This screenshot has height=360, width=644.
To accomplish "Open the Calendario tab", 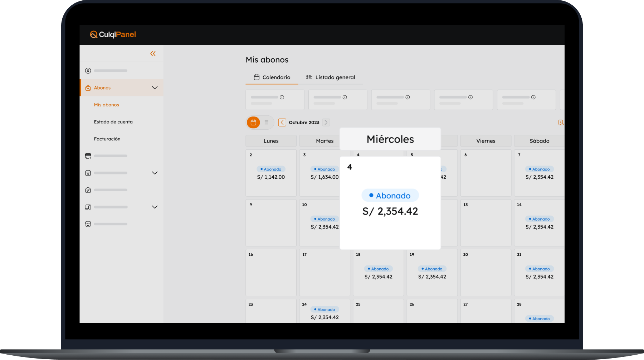I will click(272, 77).
